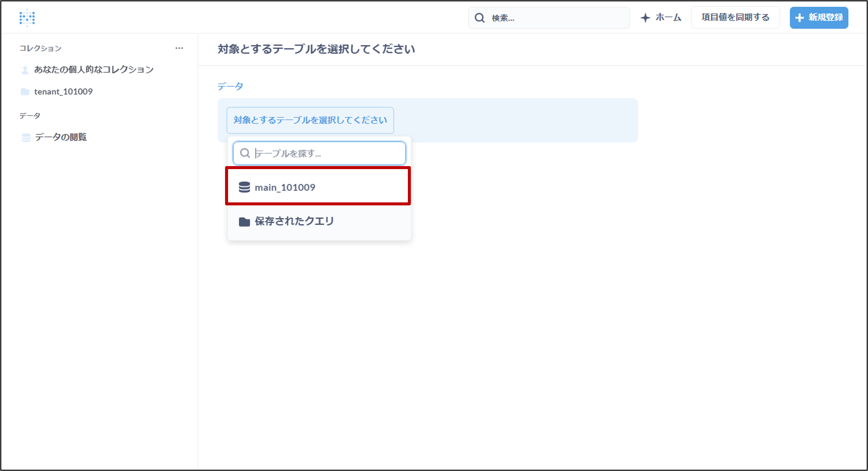This screenshot has height=471, width=868.
Task: Click the database icon next to データの閲覧
Action: (x=26, y=137)
